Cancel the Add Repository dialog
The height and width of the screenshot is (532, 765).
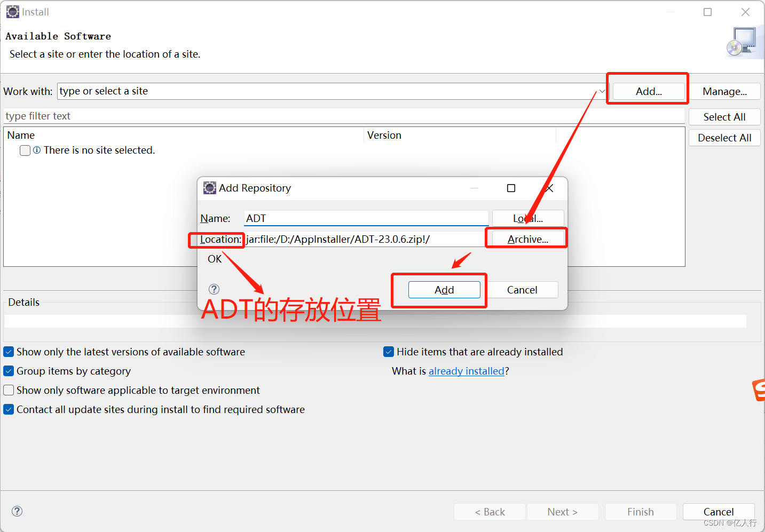[x=522, y=290]
